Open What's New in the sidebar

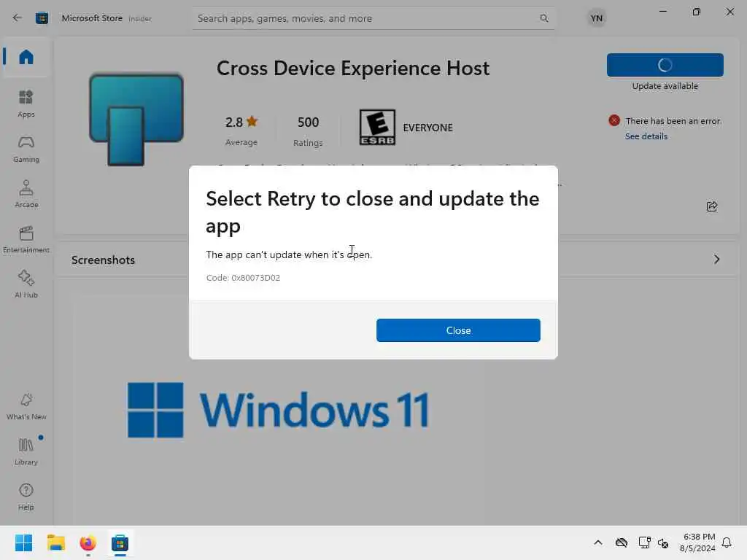(x=26, y=407)
